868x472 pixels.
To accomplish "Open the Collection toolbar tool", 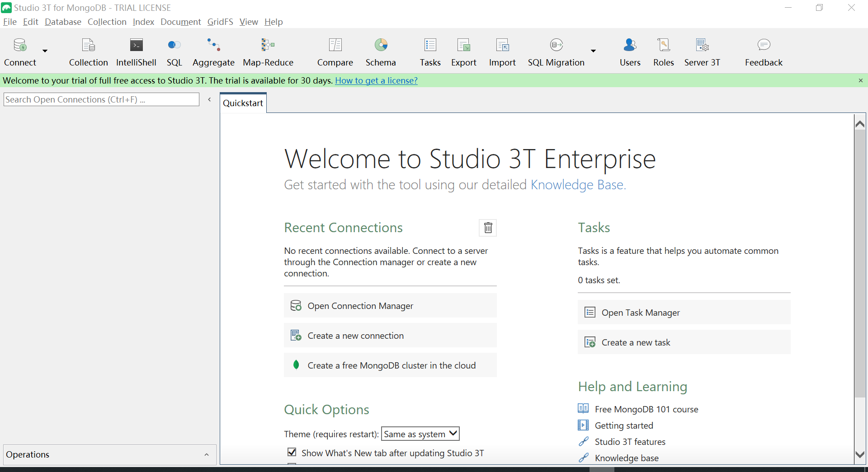I will pos(88,52).
